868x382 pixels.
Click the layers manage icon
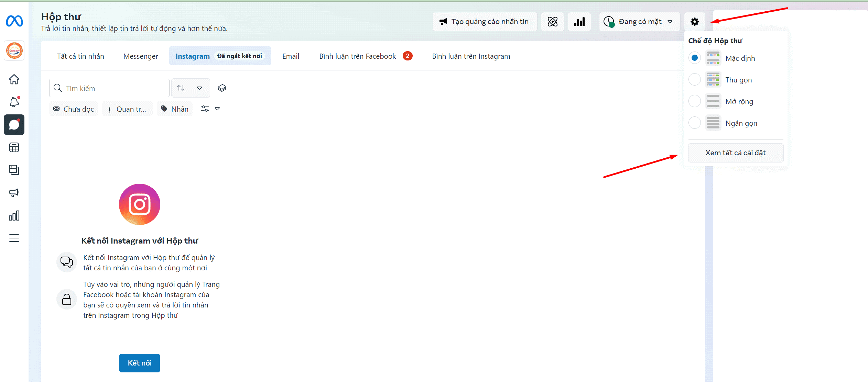coord(222,88)
